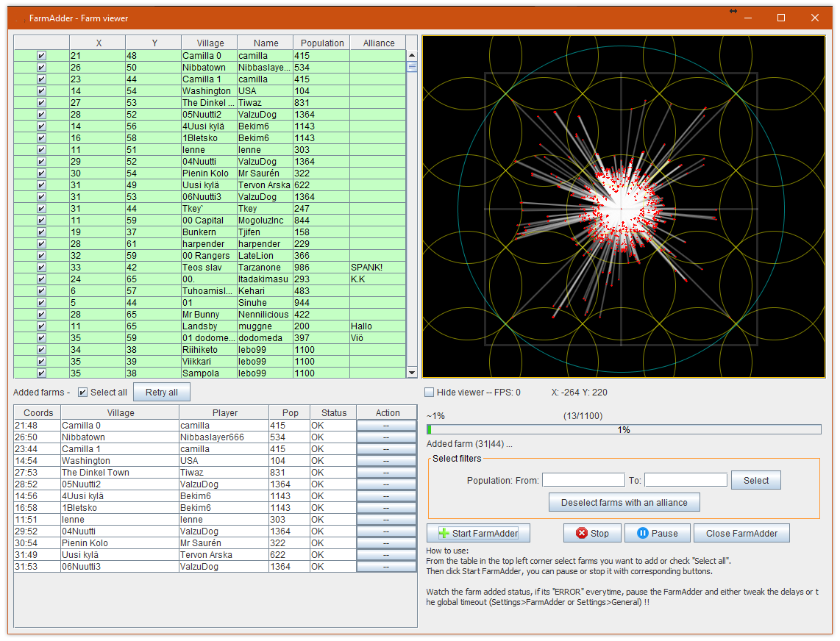
Task: Click the Close FarmAdder button
Action: (x=741, y=534)
